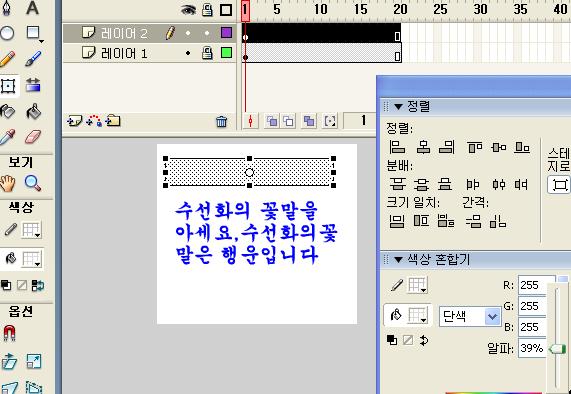Match width and height icon
The width and height of the screenshot is (571, 394).
click(446, 221)
